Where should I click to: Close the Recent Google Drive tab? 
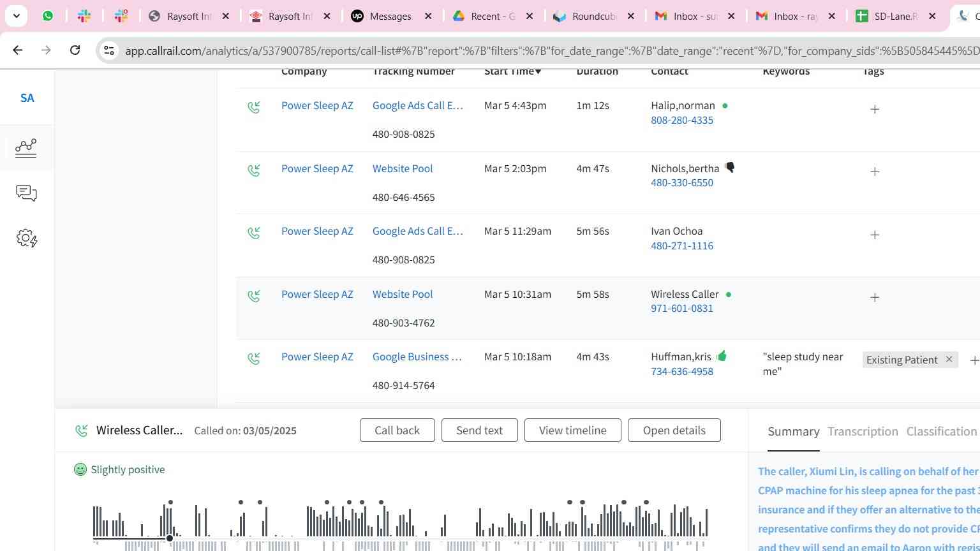529,16
